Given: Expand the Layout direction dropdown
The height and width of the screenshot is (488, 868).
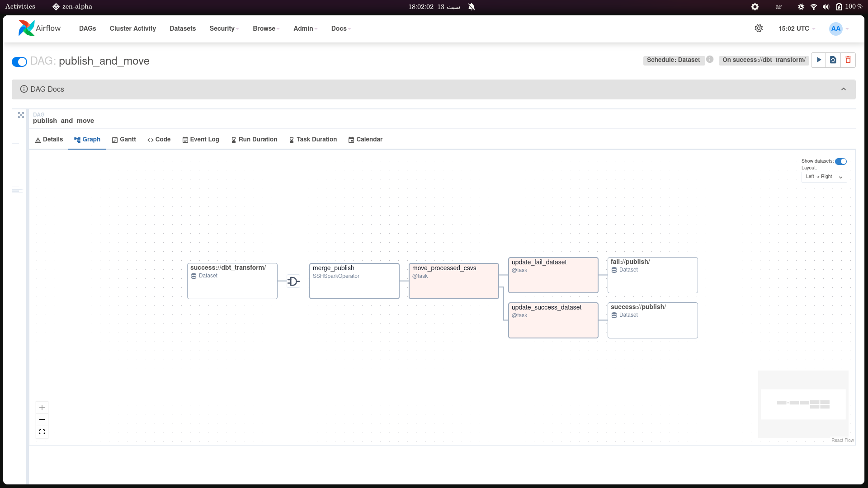Looking at the screenshot, I should point(825,176).
